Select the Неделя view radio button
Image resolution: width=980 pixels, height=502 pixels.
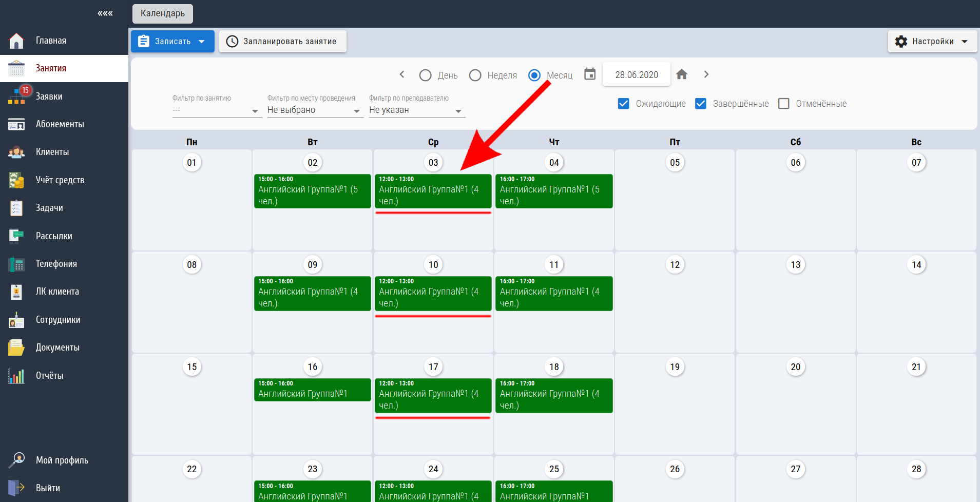[475, 75]
